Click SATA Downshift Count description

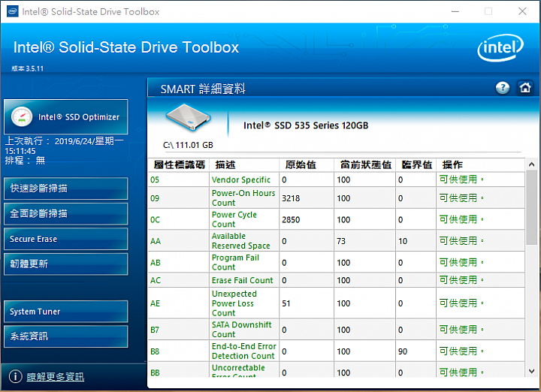pyautogui.click(x=241, y=330)
